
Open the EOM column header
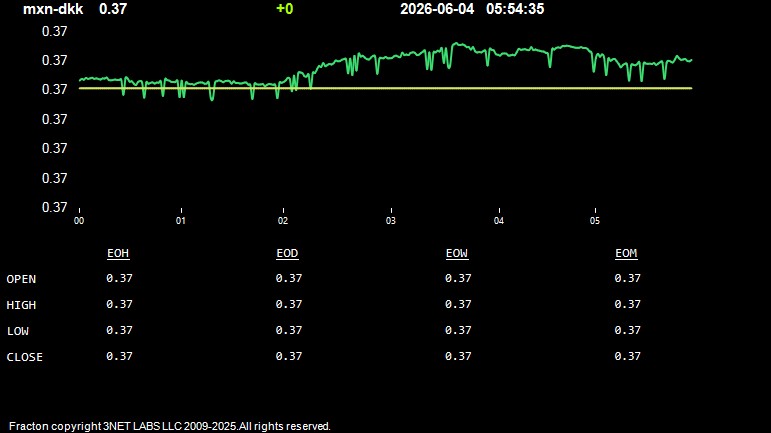point(626,253)
